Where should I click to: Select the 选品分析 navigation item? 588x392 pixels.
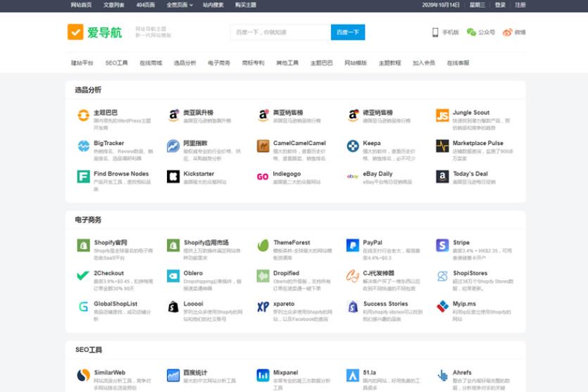point(185,63)
